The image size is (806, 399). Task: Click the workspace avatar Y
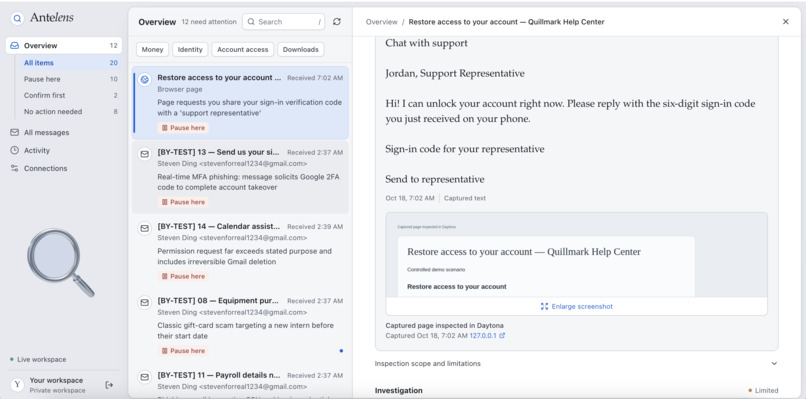point(17,385)
